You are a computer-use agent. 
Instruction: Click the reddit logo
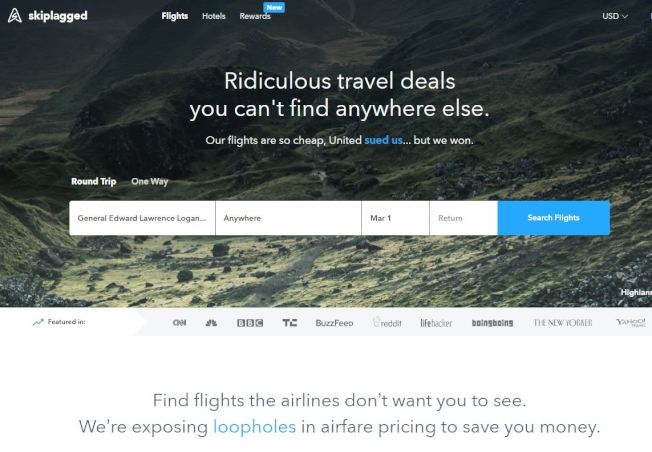pyautogui.click(x=387, y=322)
